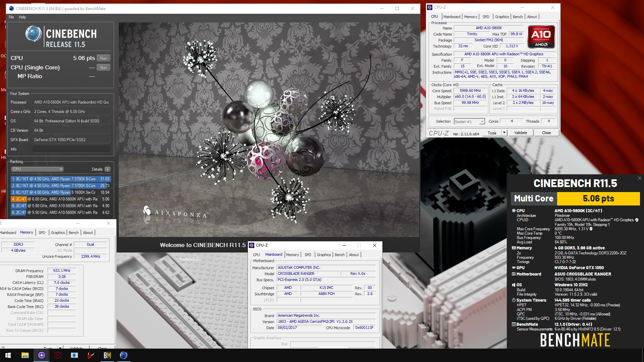Click the Tools button in CPU-Z
Viewport: 644px width, 362px height.
tap(492, 133)
